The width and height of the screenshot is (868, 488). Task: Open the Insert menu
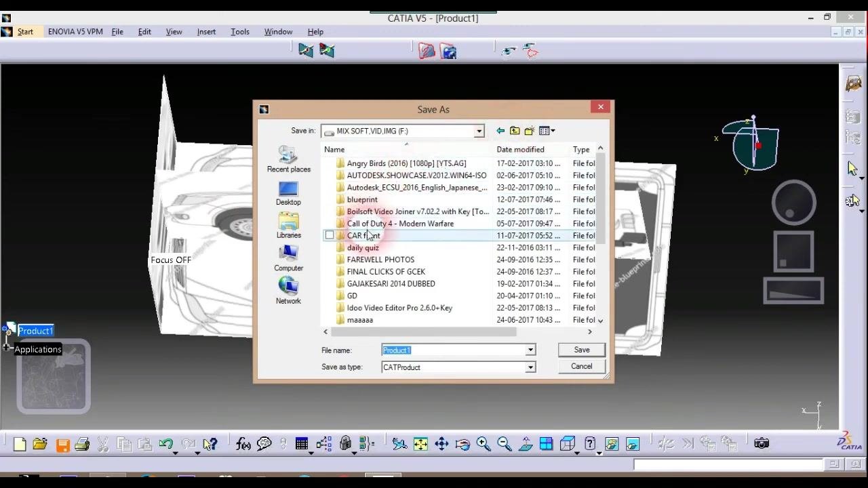point(206,32)
